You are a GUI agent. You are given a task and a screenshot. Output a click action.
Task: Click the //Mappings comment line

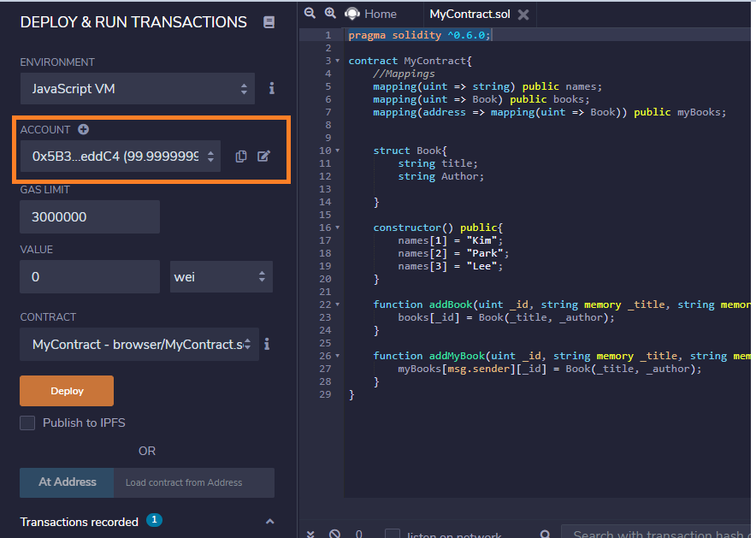coord(404,74)
